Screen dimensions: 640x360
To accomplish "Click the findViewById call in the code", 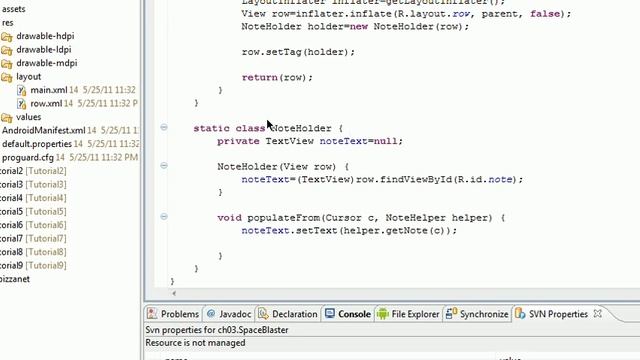I will [x=416, y=180].
